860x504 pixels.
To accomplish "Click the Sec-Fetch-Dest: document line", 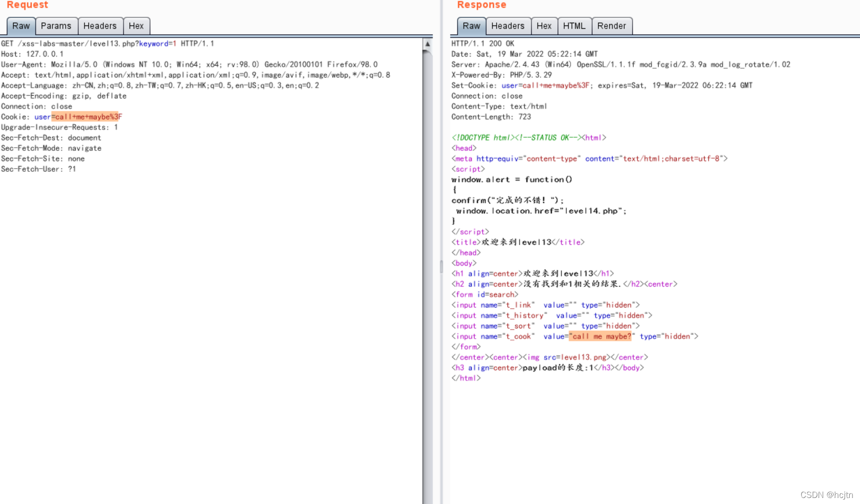I will (x=51, y=137).
